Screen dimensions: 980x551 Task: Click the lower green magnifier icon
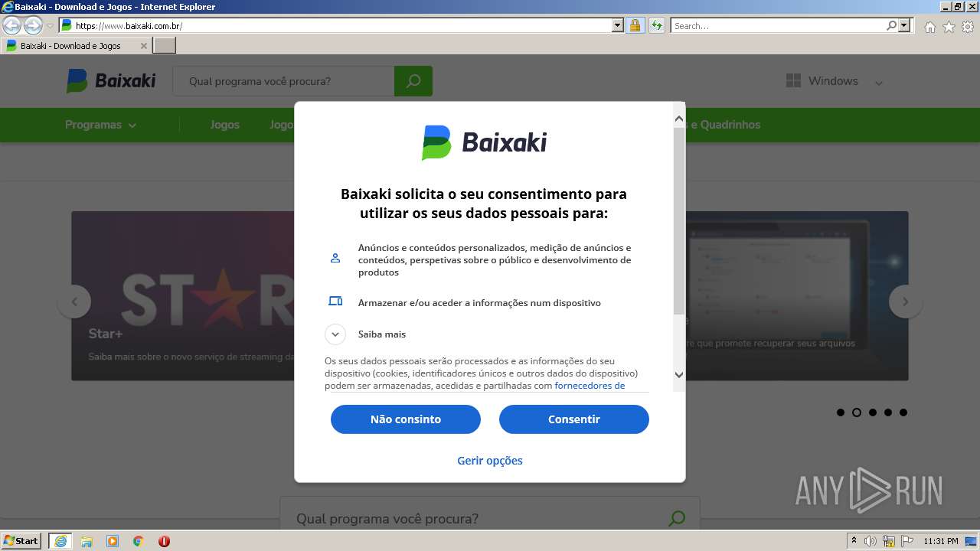(677, 519)
